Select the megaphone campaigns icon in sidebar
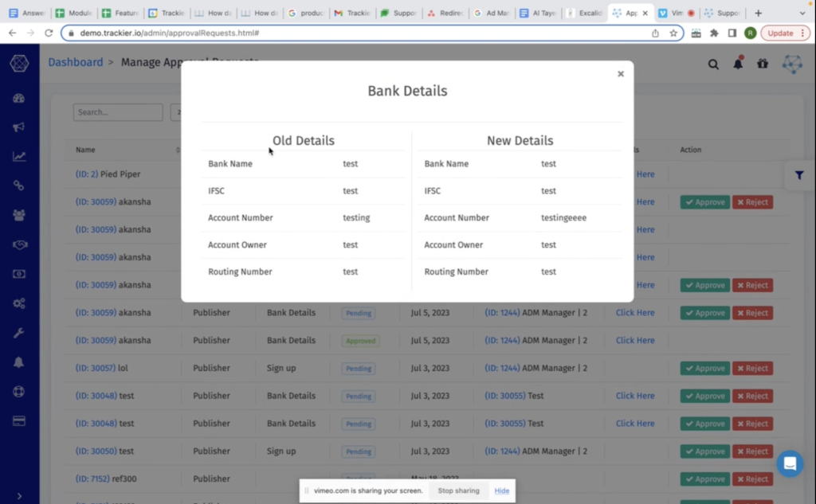816x504 pixels. 19,127
